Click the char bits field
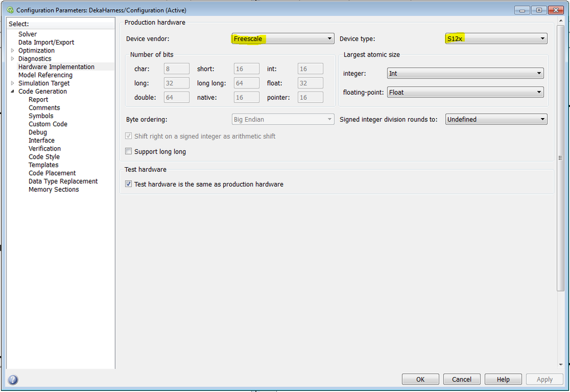 point(176,68)
